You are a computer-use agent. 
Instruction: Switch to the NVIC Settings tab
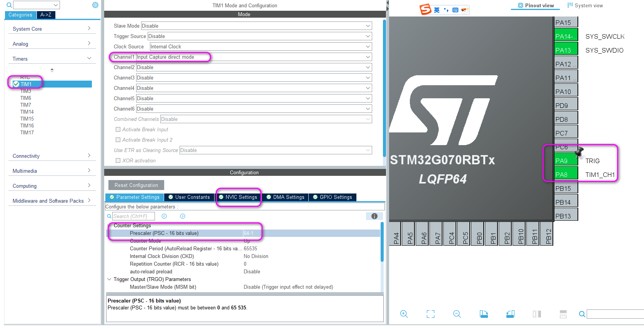[x=238, y=197]
